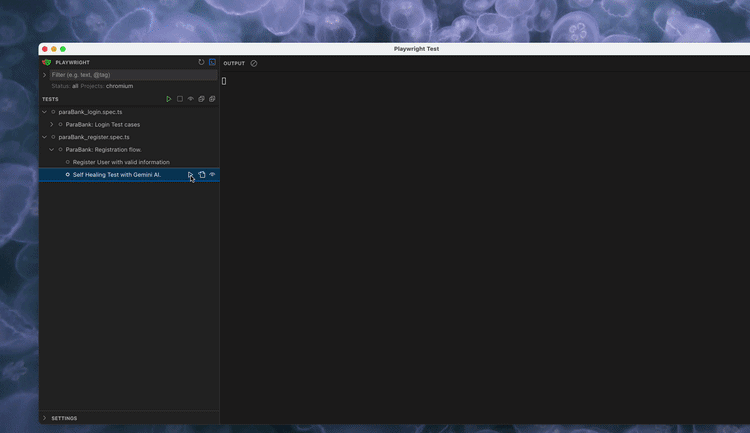The width and height of the screenshot is (750, 433).
Task: Select ParaBank: Login Test cases row
Action: (103, 124)
